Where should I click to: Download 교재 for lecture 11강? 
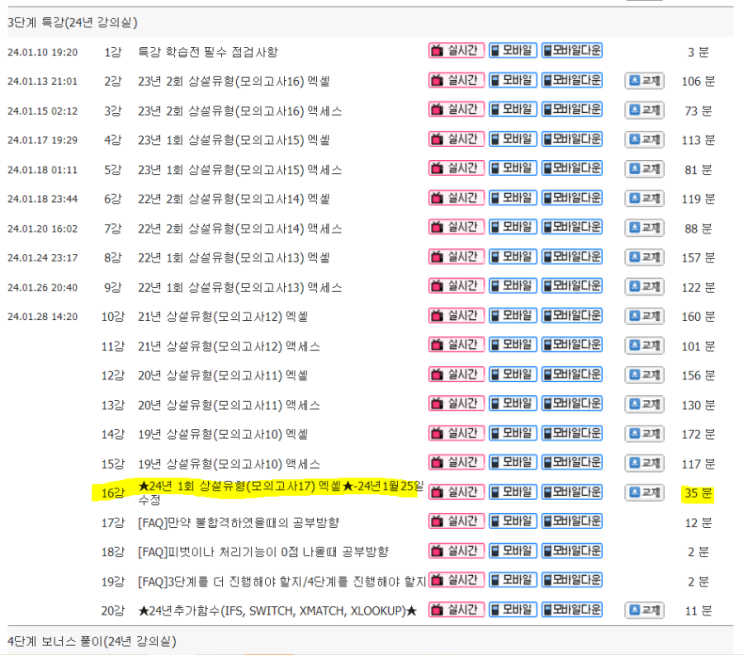(x=644, y=346)
